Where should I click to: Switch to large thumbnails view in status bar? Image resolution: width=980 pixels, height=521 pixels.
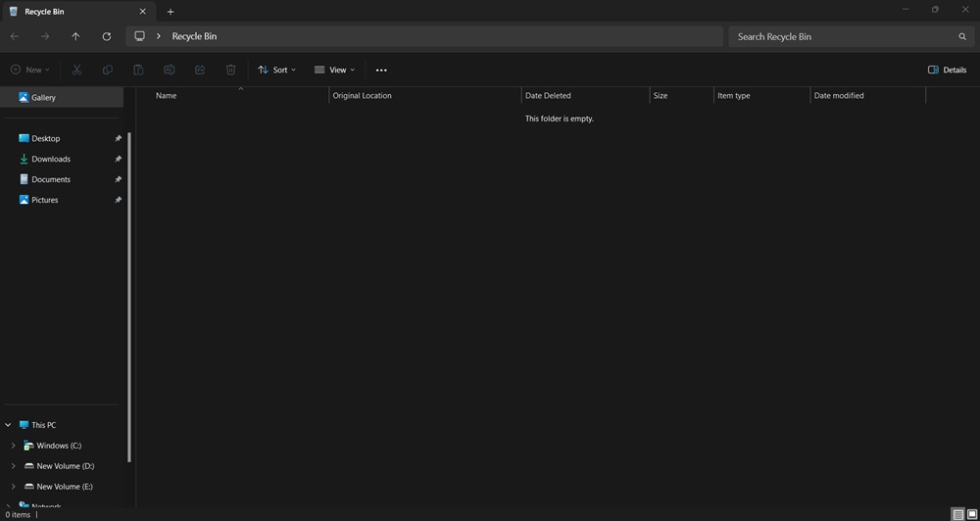pyautogui.click(x=972, y=514)
